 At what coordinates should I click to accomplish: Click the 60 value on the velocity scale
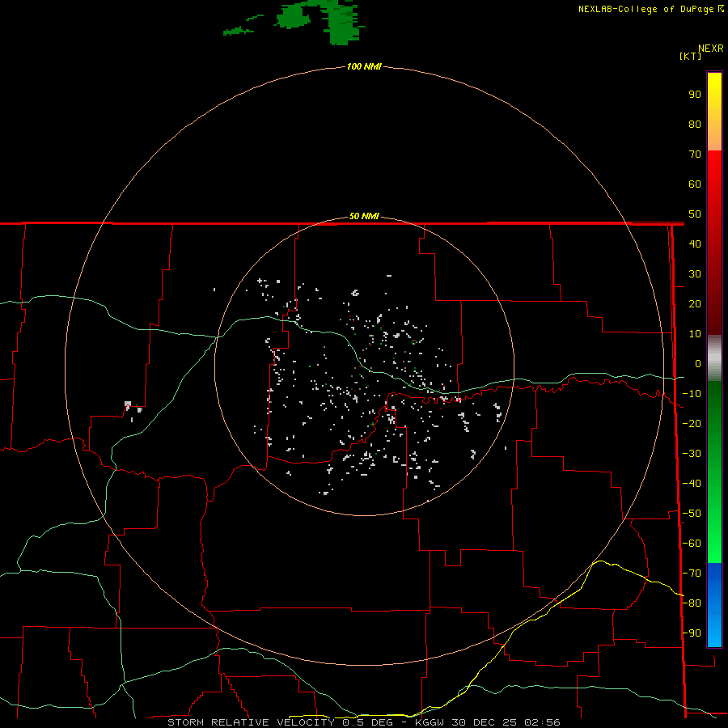tap(695, 184)
